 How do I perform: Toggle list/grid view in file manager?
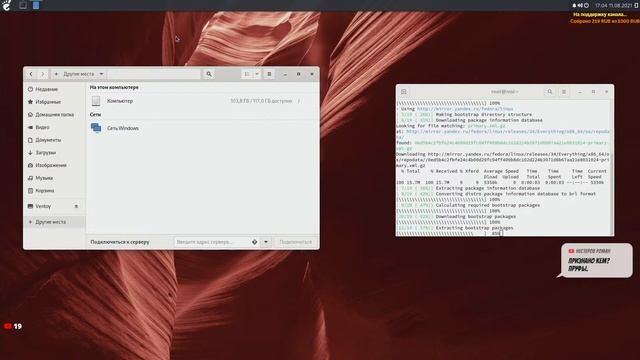pos(247,74)
